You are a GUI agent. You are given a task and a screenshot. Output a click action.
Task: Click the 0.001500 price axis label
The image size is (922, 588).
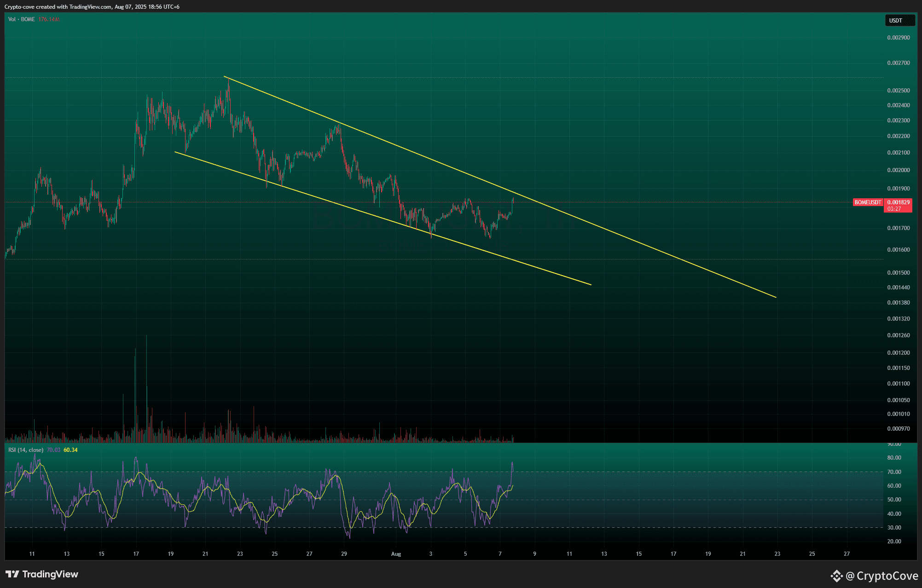click(x=898, y=273)
